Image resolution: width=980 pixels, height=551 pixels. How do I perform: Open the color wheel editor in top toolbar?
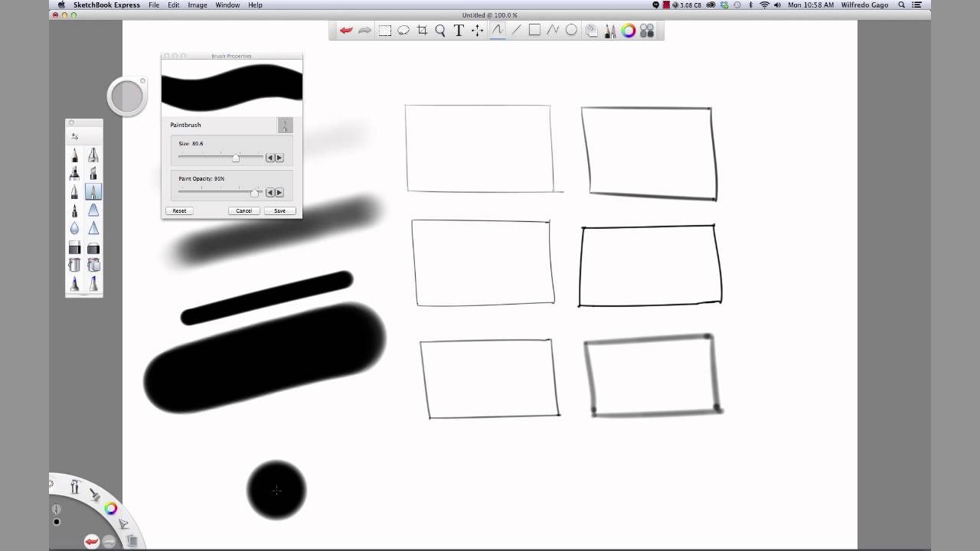pos(629,31)
